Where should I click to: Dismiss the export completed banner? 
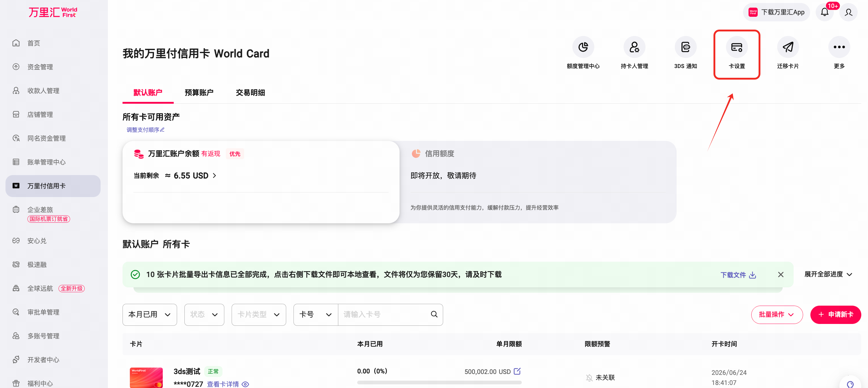pyautogui.click(x=781, y=275)
